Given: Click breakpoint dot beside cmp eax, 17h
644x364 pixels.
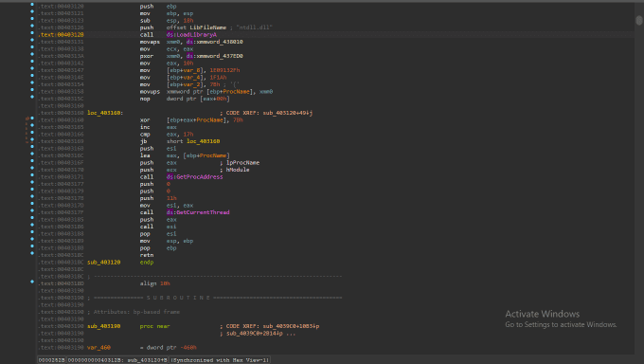Looking at the screenshot, I should pos(32,132).
